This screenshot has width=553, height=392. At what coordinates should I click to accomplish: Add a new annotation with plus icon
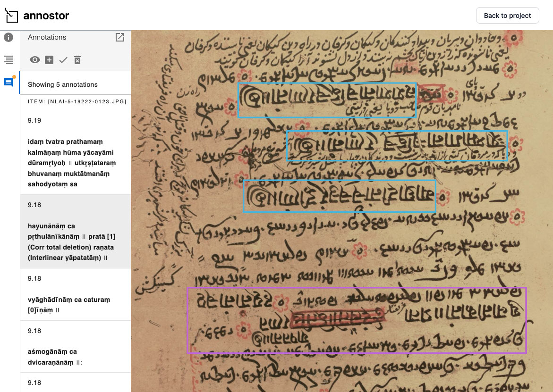49,60
